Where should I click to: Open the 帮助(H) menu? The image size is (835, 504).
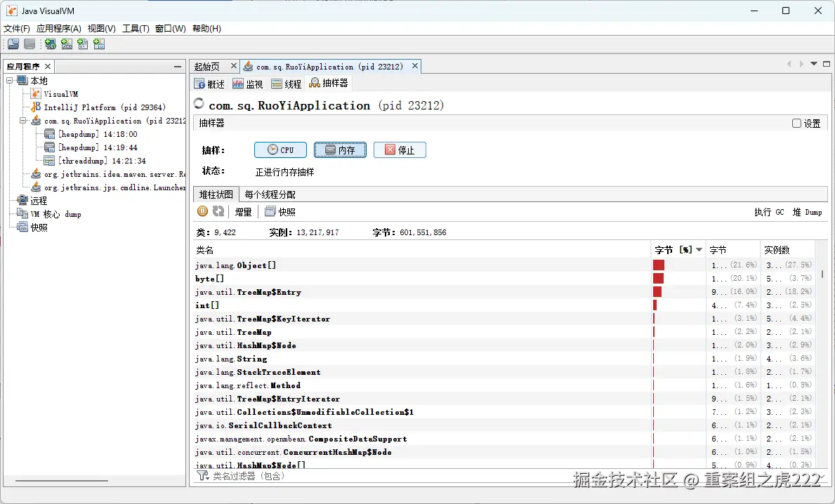coord(206,28)
